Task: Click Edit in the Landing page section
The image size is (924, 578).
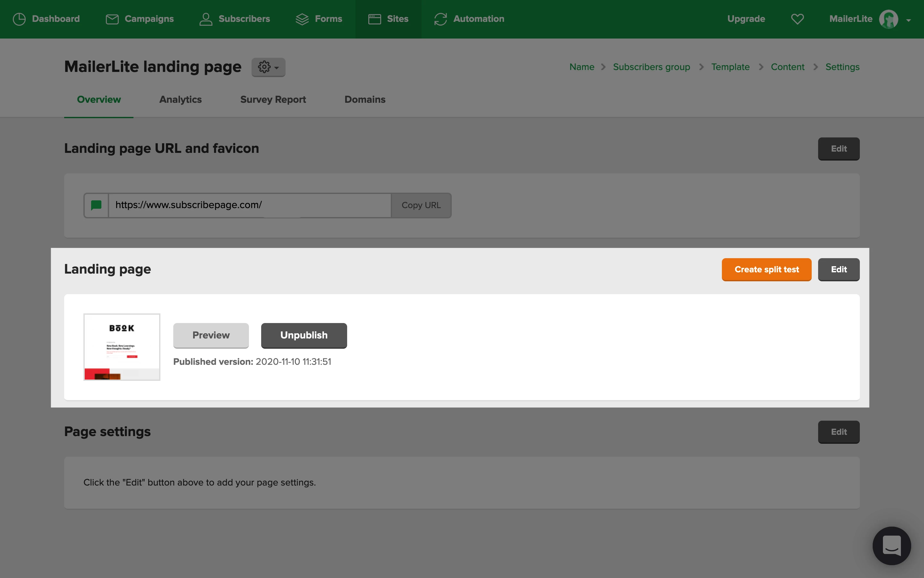Action: point(838,269)
